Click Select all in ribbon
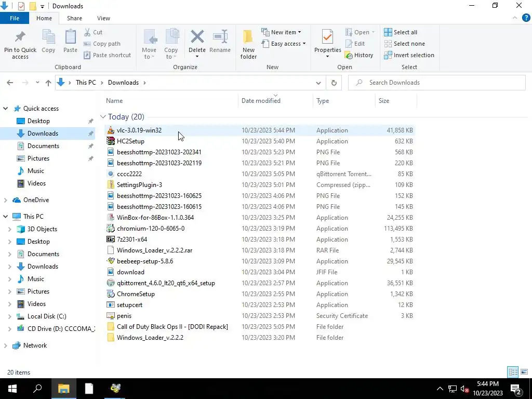The width and height of the screenshot is (532, 399). pos(401,32)
